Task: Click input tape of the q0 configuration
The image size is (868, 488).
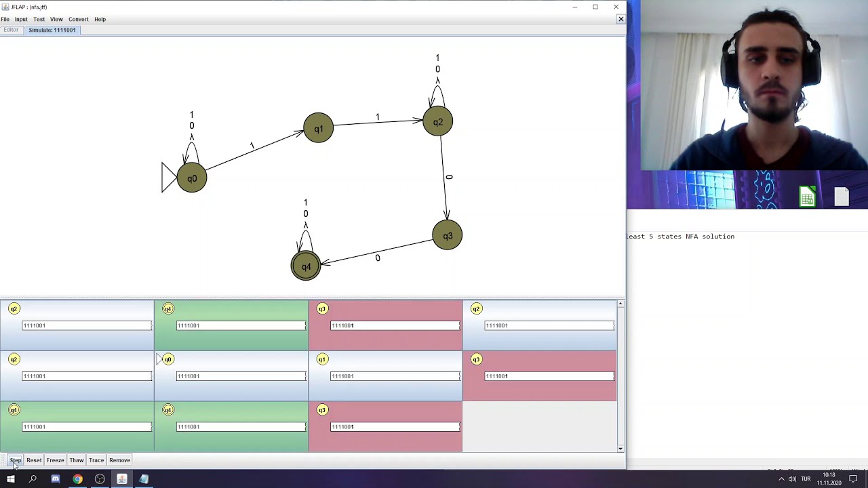Action: (x=241, y=376)
